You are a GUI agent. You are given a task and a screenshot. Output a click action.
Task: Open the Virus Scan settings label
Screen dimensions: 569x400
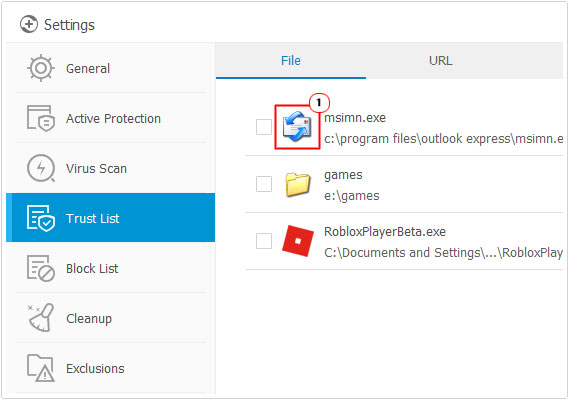[x=96, y=168]
